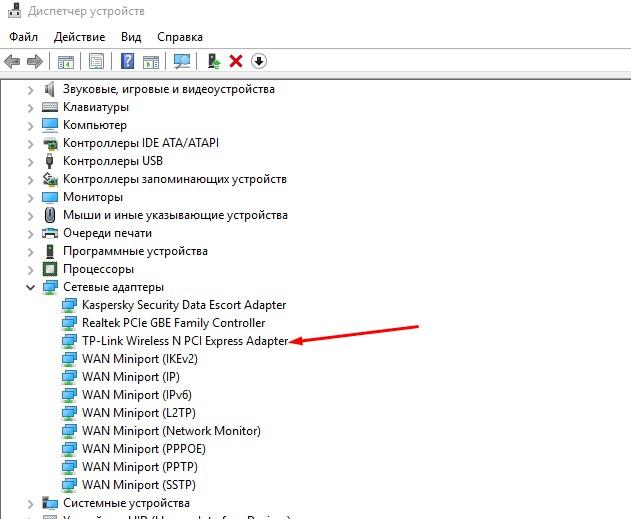Select WAN Miniport (PPPOE)
631x519 pixels.
pyautogui.click(x=144, y=449)
